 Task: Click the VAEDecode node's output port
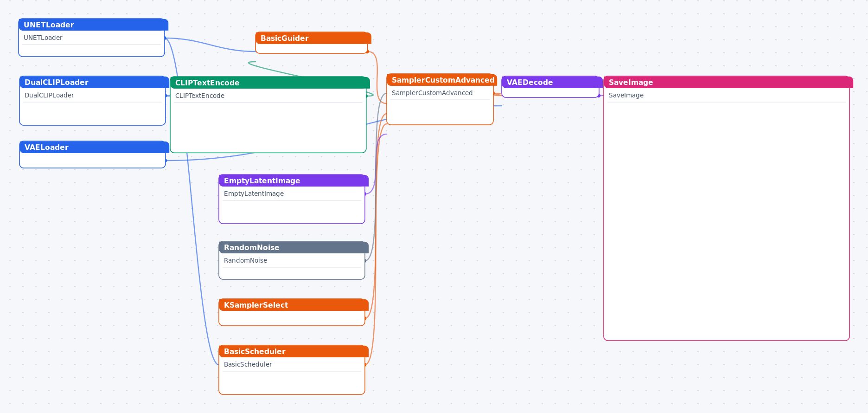[599, 96]
